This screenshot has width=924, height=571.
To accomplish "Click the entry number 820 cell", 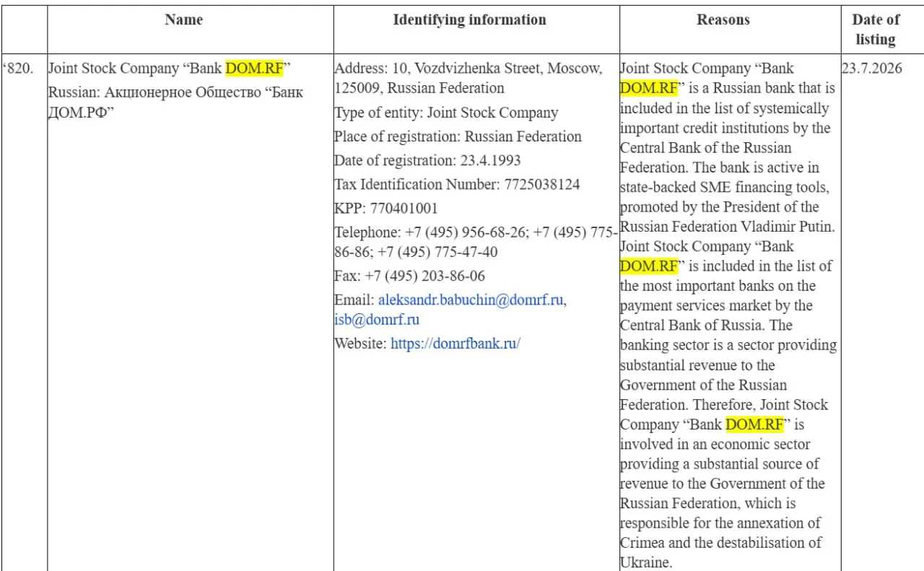I will [19, 69].
